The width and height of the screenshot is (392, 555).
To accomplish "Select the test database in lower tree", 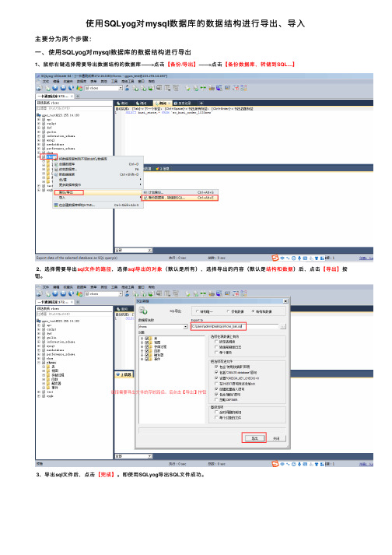I will (x=50, y=392).
